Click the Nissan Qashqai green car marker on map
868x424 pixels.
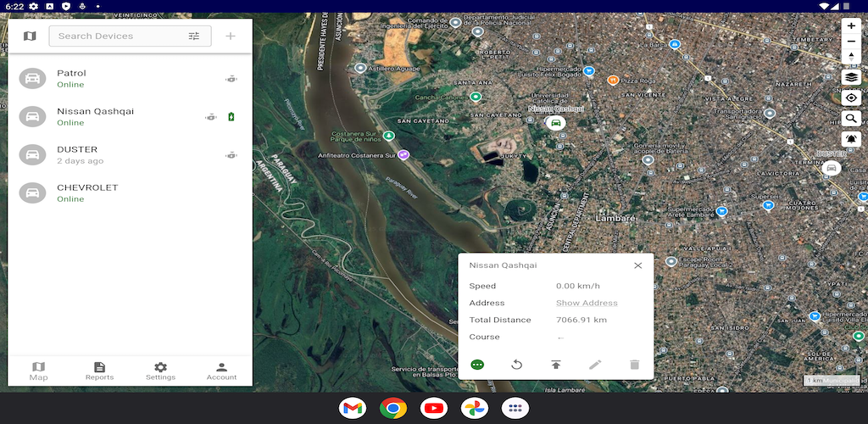click(556, 122)
